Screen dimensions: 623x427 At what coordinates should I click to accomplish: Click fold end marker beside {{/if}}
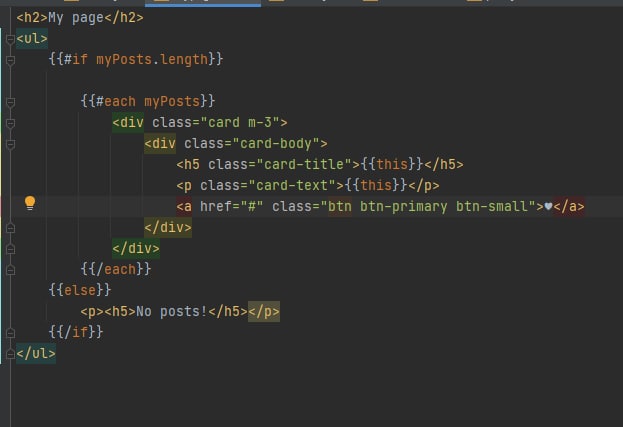(x=10, y=333)
